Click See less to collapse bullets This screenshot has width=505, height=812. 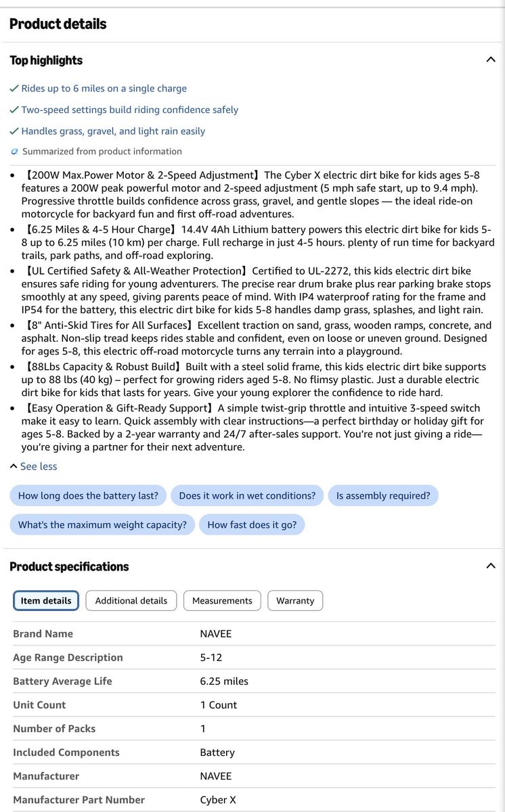tap(39, 466)
